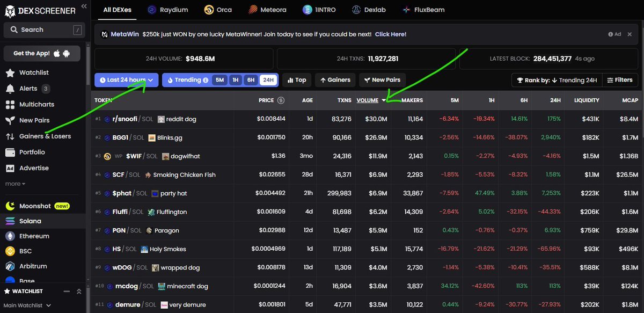Image resolution: width=644 pixels, height=313 pixels.
Task: Open Portfolio wallet icon in sidebar
Action: click(10, 152)
